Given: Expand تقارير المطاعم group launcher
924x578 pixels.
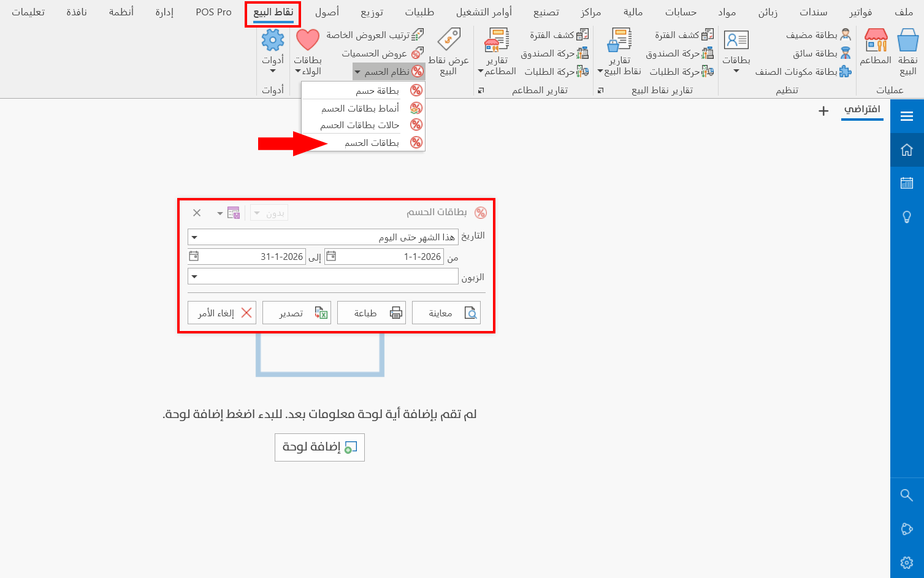Looking at the screenshot, I should tap(481, 91).
